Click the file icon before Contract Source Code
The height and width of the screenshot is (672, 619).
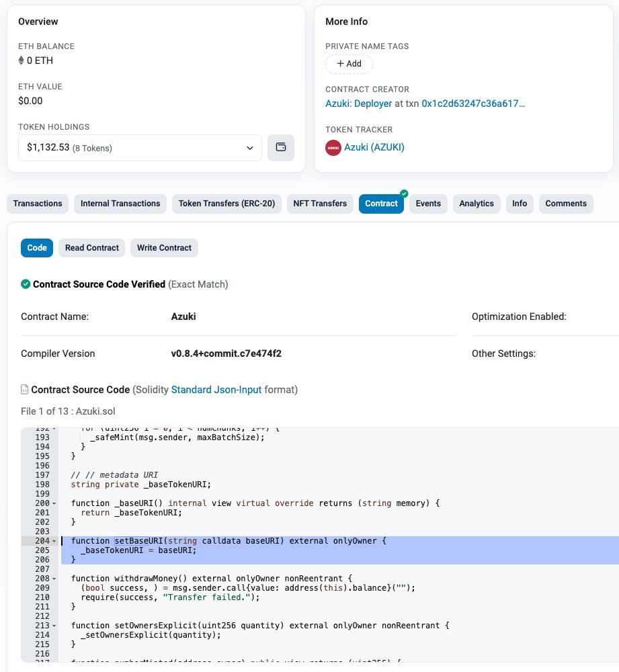click(24, 390)
